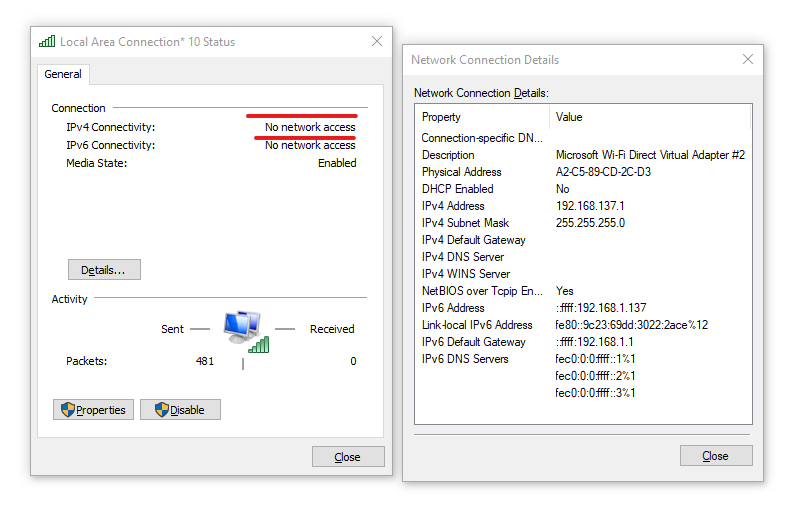The height and width of the screenshot is (512, 808).
Task: Click Close in the Status dialog
Action: click(348, 456)
